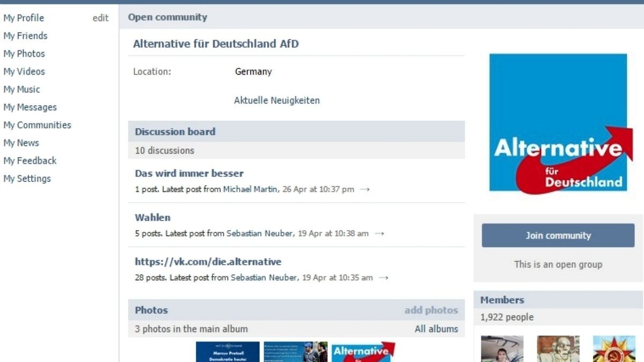This screenshot has width=644, height=362.
Task: Open My News from the sidebar
Action: click(x=21, y=143)
